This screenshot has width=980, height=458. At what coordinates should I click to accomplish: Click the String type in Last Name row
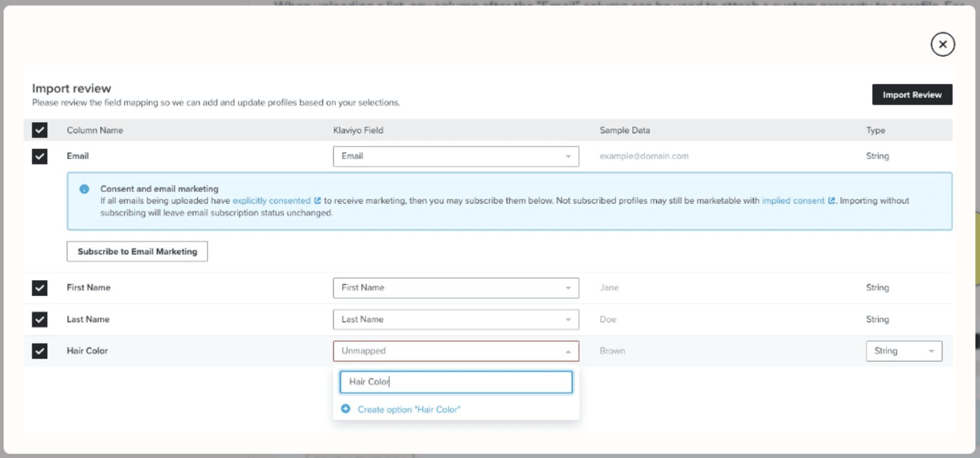tap(877, 319)
